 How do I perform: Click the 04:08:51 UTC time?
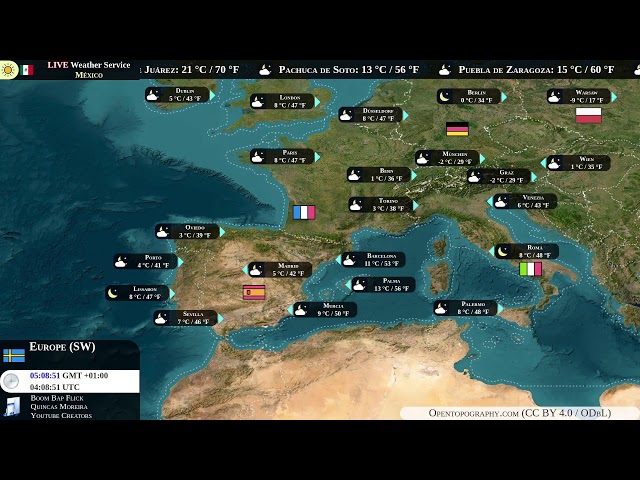point(54,387)
